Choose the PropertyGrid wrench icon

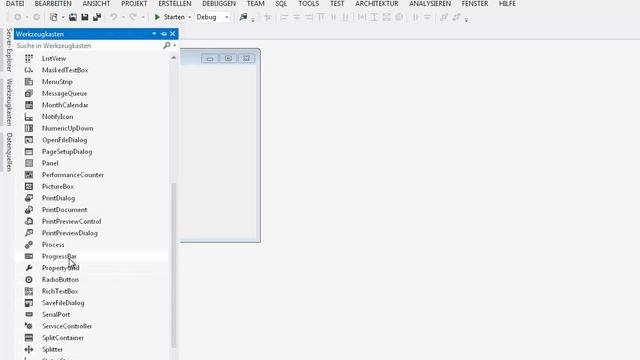(29, 268)
